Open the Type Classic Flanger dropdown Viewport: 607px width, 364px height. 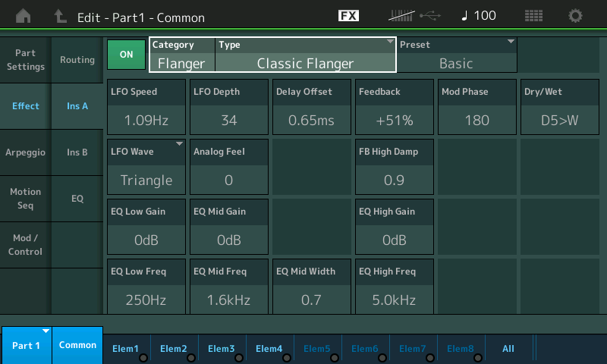pos(305,55)
